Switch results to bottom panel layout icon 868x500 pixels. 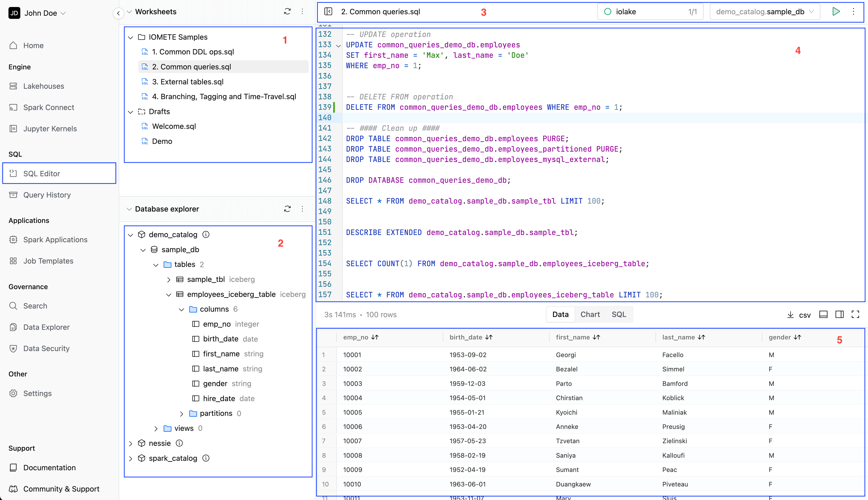point(823,314)
